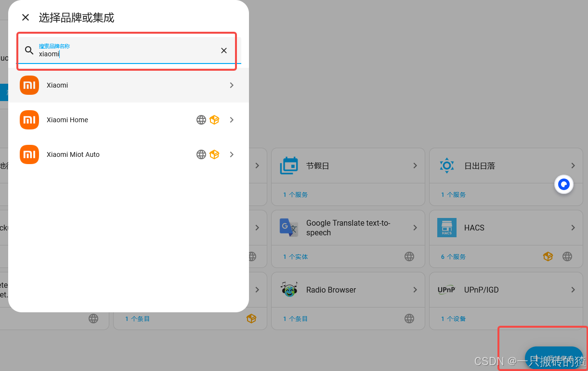The image size is (588, 371).
Task: Click Google Translate text-to-speech title
Action: [x=348, y=228]
